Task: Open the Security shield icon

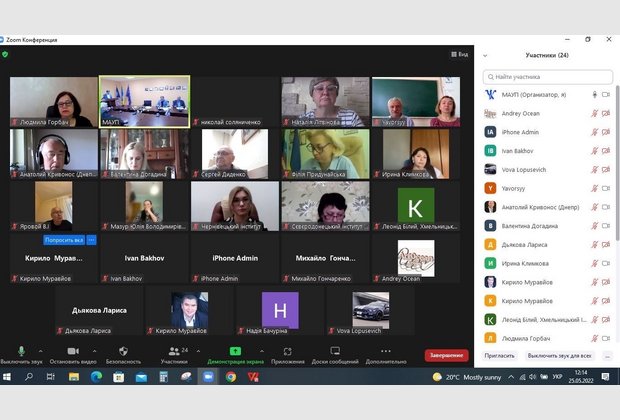Action: (x=123, y=350)
